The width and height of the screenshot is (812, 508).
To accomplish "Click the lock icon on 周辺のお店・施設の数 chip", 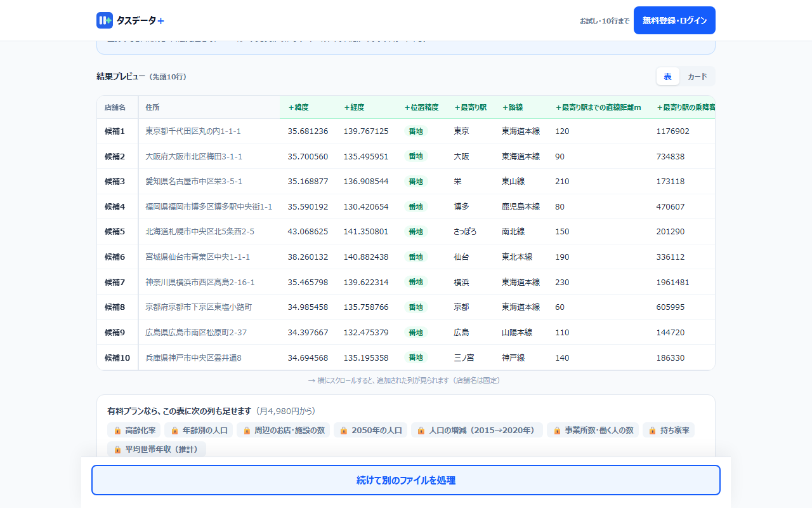I will (247, 431).
